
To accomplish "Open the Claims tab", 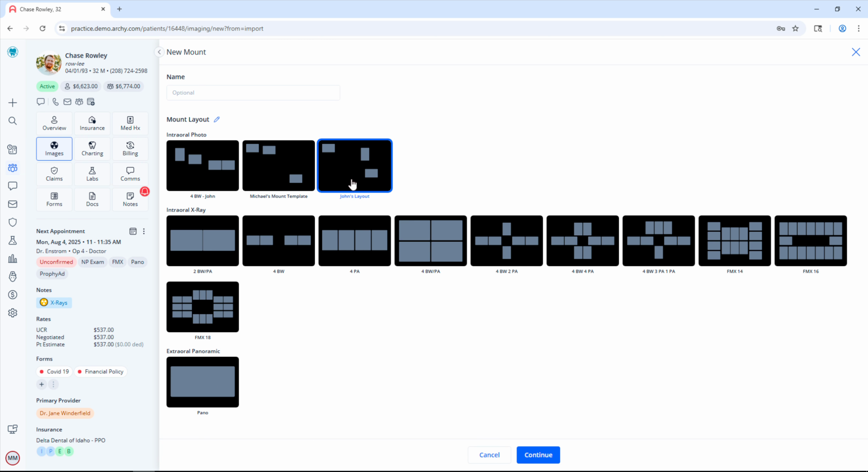I will tap(54, 174).
